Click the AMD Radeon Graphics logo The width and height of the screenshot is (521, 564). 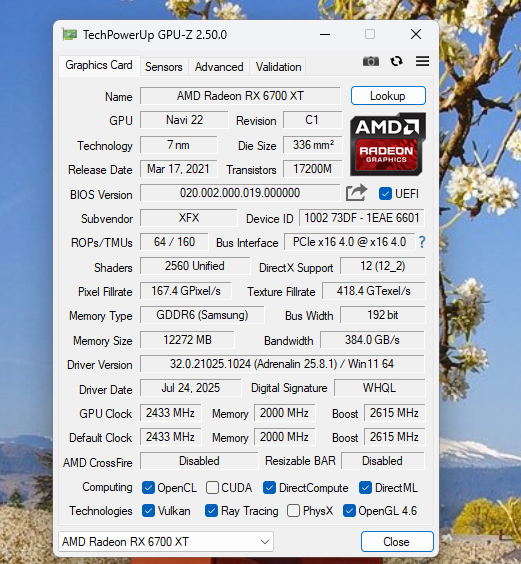[x=388, y=144]
